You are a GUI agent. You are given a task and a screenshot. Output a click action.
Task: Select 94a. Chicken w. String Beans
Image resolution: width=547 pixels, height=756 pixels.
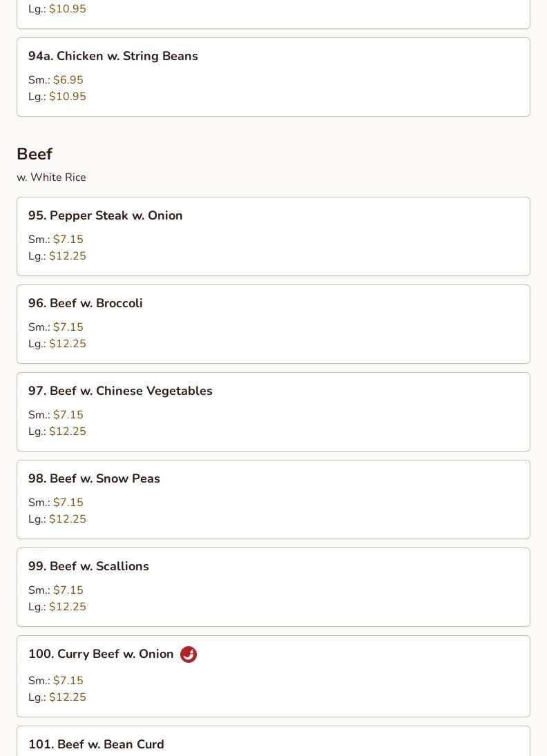point(273,77)
